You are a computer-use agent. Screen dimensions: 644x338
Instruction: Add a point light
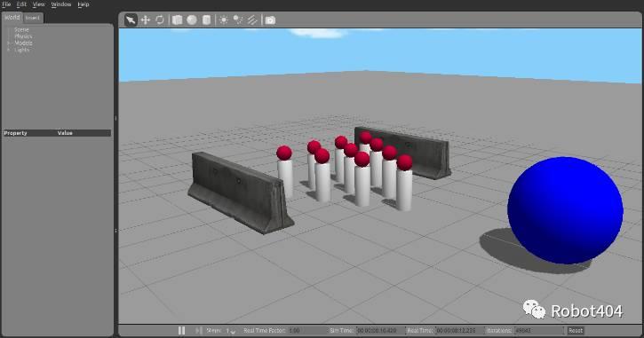pyautogui.click(x=224, y=20)
